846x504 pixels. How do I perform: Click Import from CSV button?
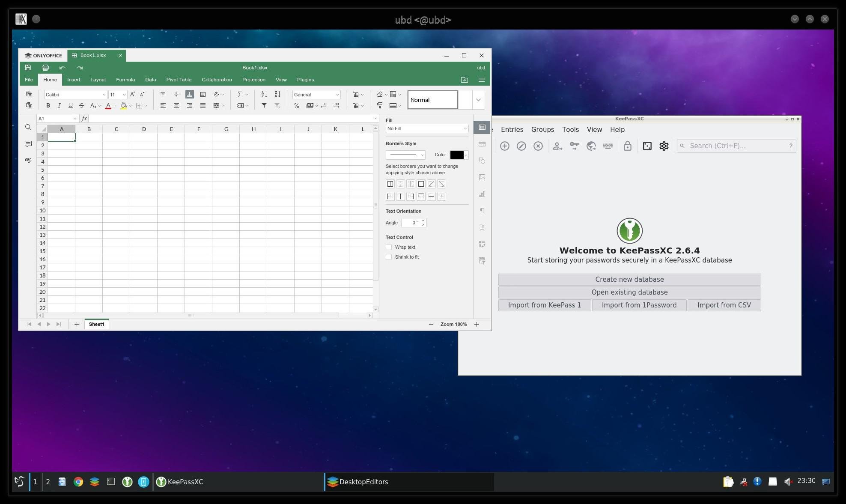724,305
